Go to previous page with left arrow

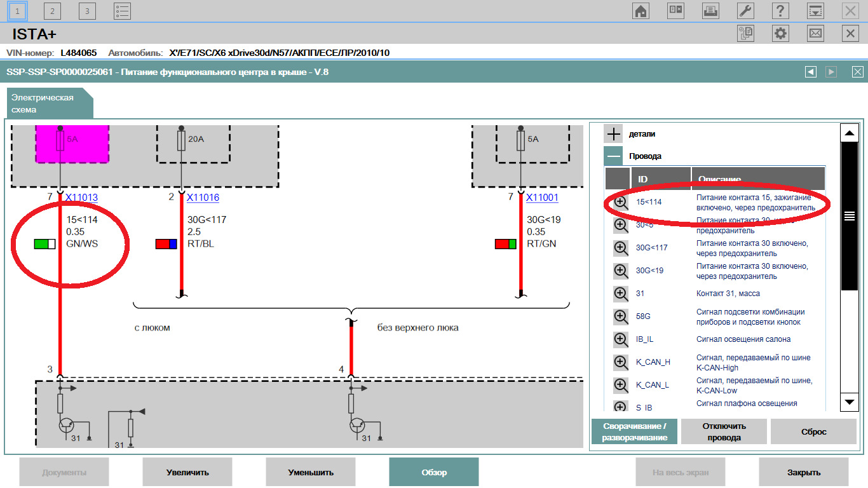coord(810,72)
